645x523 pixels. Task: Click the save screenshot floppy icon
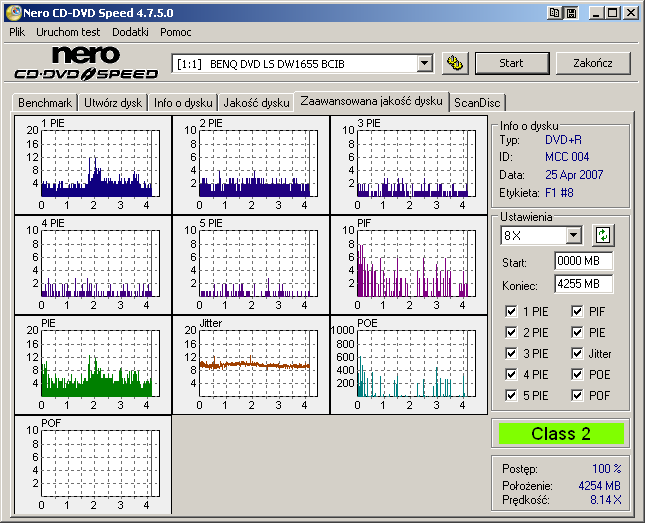pyautogui.click(x=570, y=13)
